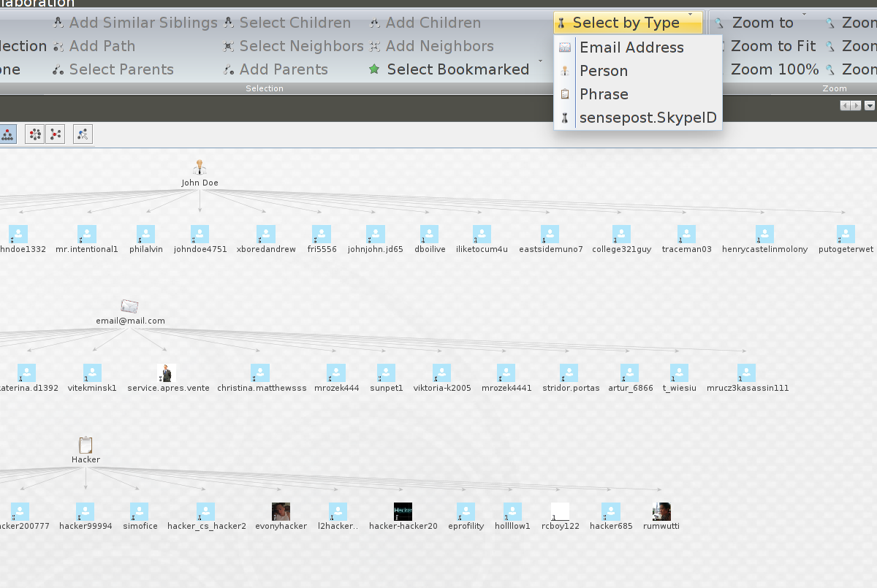Toggle the organic layout mode button

coord(56,134)
